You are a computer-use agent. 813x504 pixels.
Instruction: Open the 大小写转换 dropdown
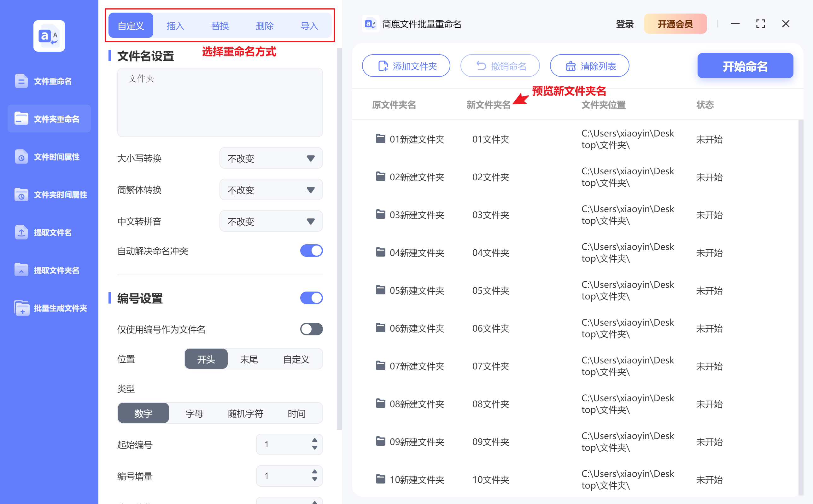click(271, 158)
